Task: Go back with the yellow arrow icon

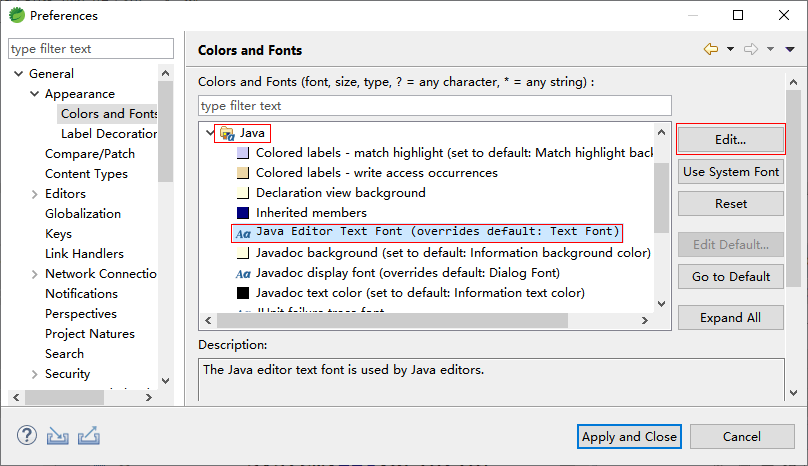Action: pyautogui.click(x=711, y=50)
